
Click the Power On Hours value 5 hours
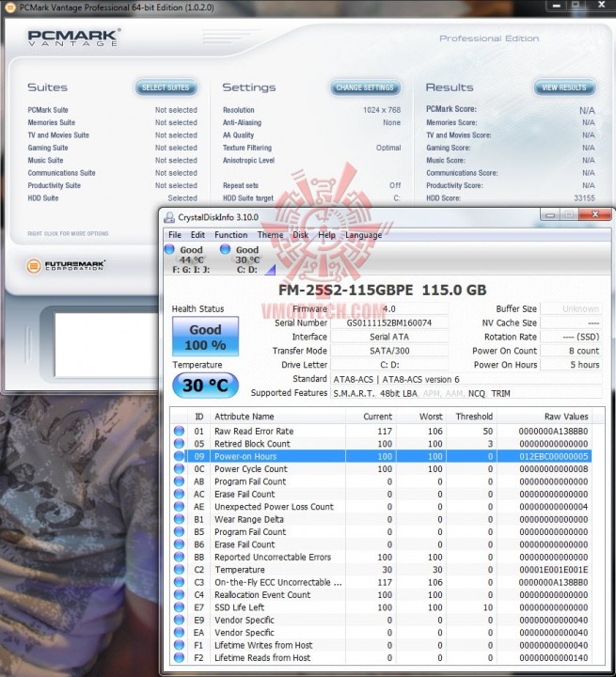pyautogui.click(x=571, y=365)
